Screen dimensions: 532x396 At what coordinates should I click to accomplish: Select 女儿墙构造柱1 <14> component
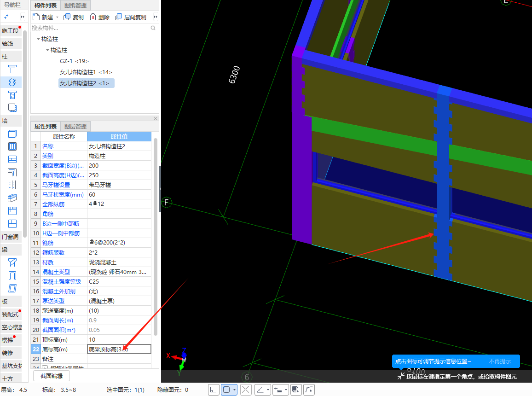tap(86, 72)
